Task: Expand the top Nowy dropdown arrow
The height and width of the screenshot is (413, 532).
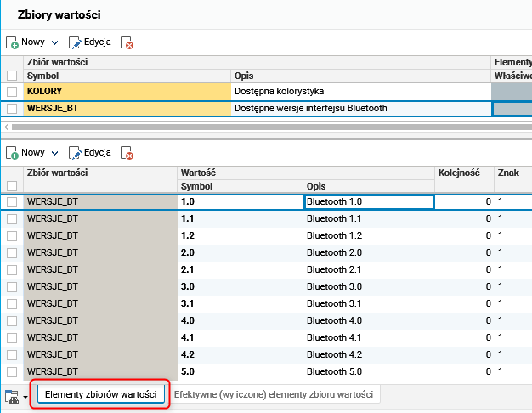Action: [54, 42]
